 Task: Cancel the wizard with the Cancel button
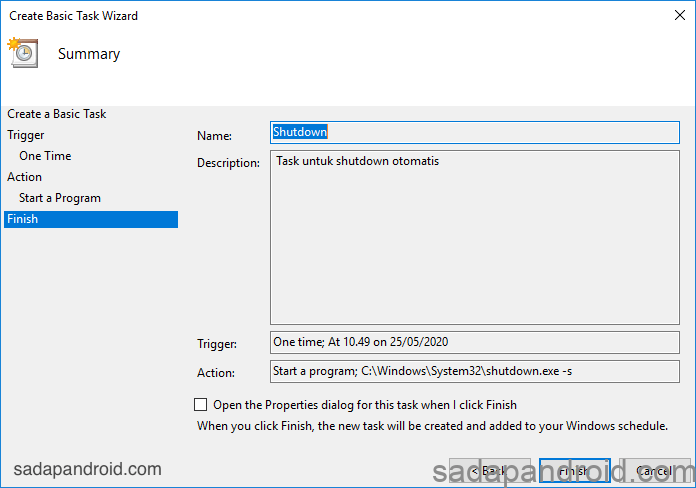point(655,470)
